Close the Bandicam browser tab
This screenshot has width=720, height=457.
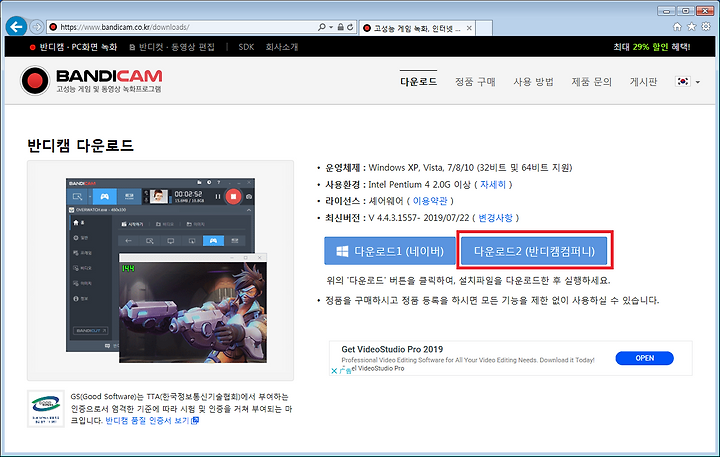pos(469,28)
